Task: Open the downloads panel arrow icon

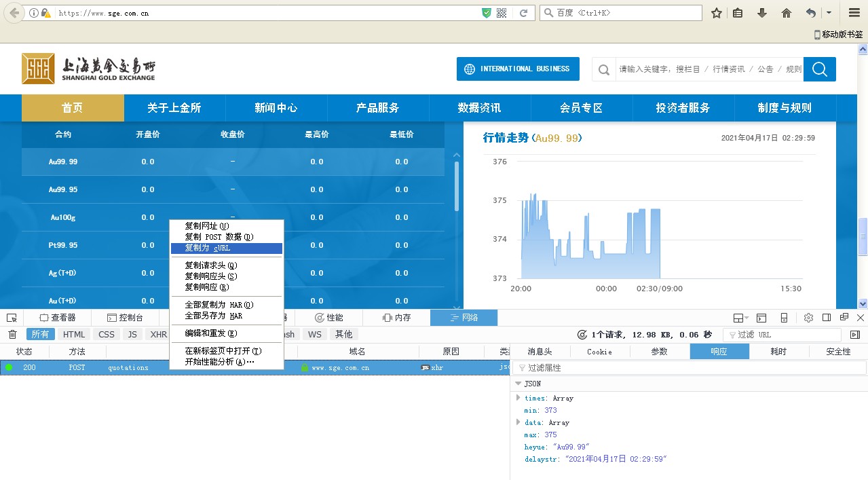Action: [x=761, y=12]
